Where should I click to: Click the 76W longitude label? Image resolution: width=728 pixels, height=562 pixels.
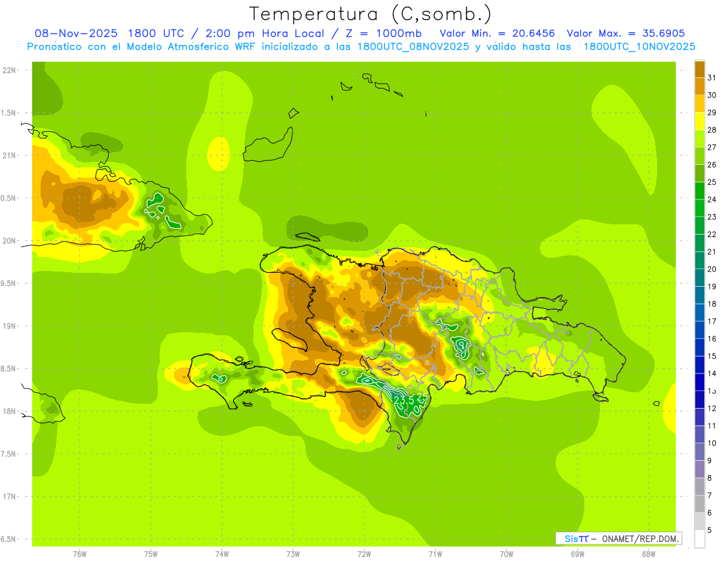click(79, 554)
